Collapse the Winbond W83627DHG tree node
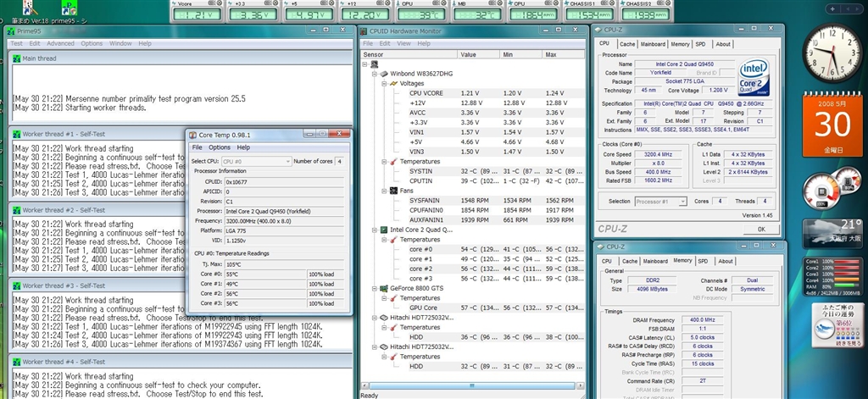Viewport: 868px width, 399px height. tap(374, 74)
